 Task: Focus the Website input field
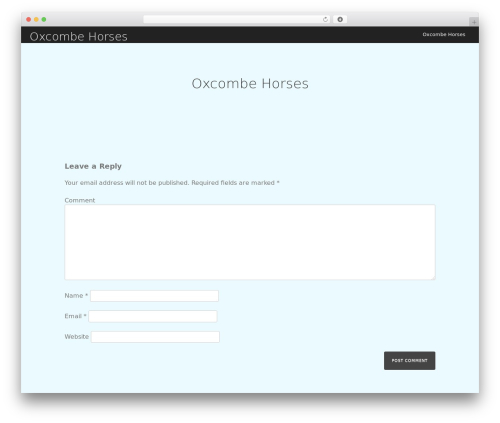pyautogui.click(x=155, y=337)
